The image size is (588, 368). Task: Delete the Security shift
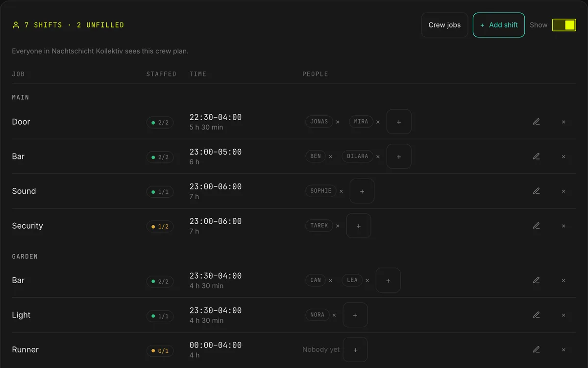pyautogui.click(x=563, y=226)
